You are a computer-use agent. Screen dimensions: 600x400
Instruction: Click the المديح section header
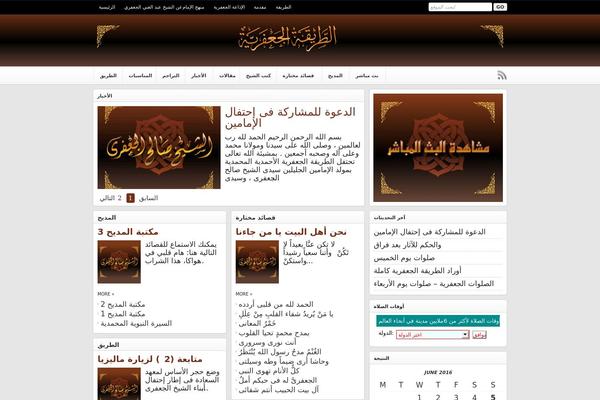click(x=107, y=218)
